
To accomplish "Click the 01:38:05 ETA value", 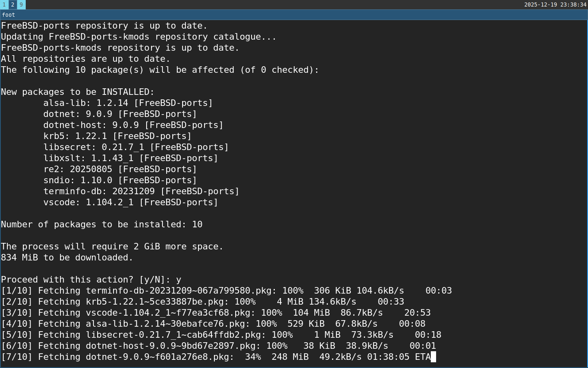I will (388, 357).
